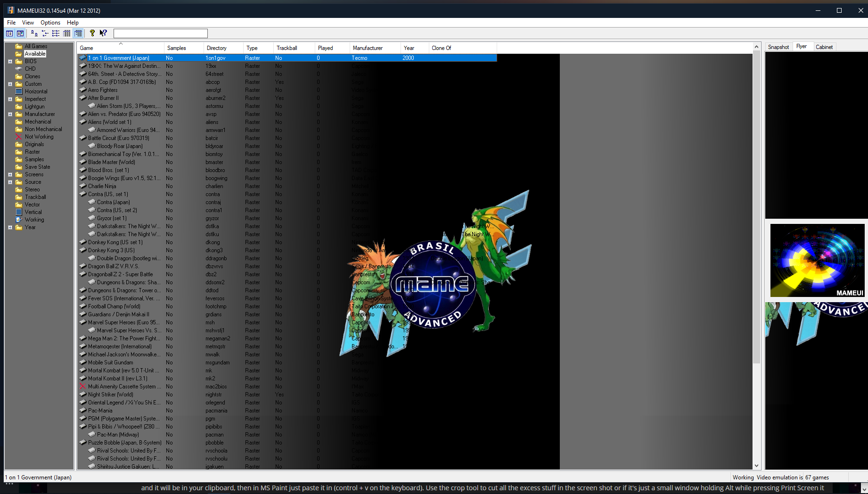
Task: Switch to grouped view icon
Action: pyautogui.click(x=78, y=33)
